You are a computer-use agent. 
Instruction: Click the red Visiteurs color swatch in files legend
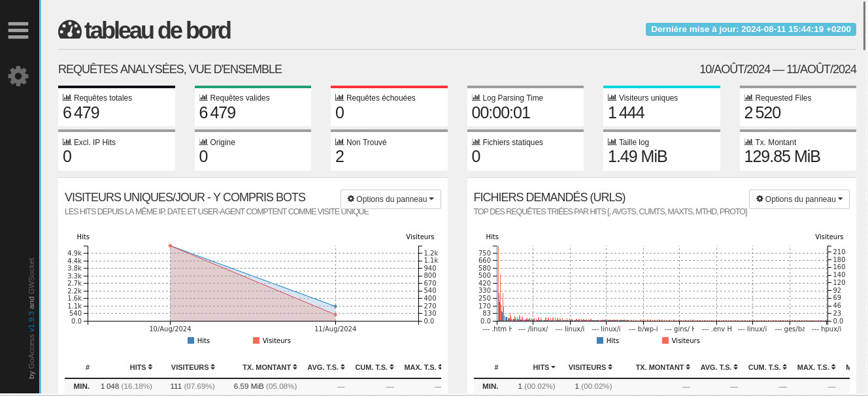[665, 340]
